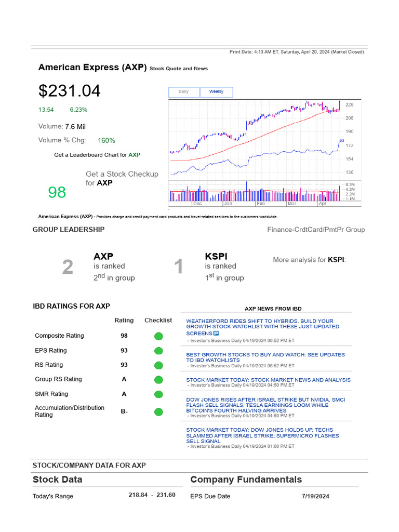Click the EPS Rating green checklist dot
The width and height of the screenshot is (399, 532).
[x=158, y=351]
